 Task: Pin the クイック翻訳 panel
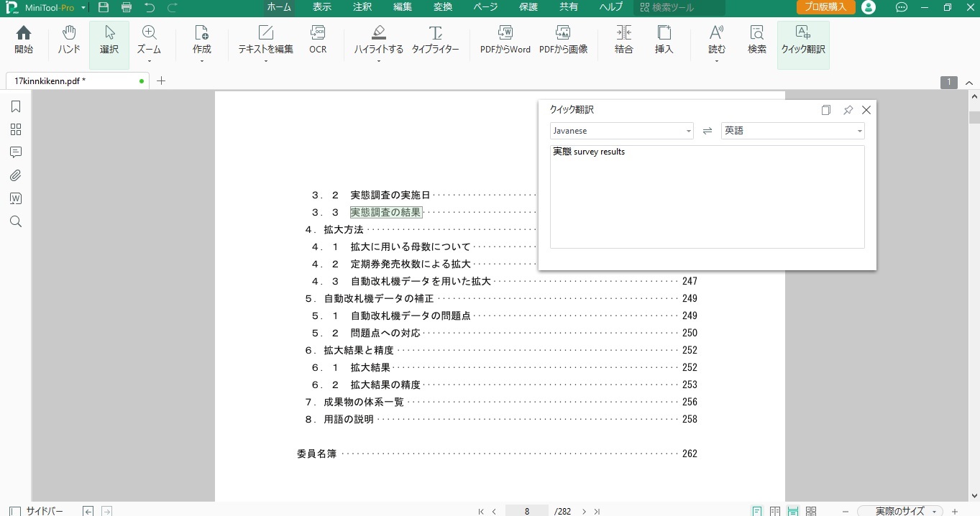(x=848, y=110)
